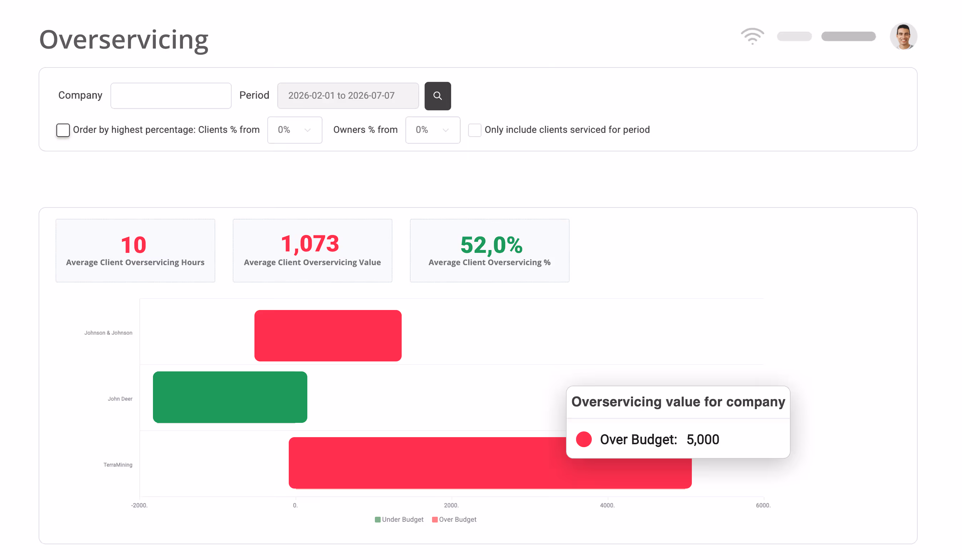Select the Average Client Overservicing % card
This screenshot has height=560, width=962.
point(490,250)
